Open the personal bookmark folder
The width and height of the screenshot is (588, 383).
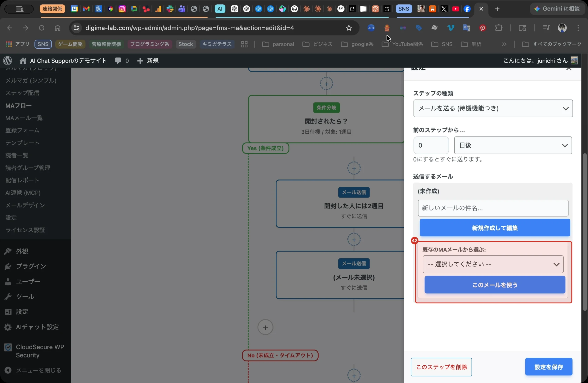pyautogui.click(x=278, y=45)
